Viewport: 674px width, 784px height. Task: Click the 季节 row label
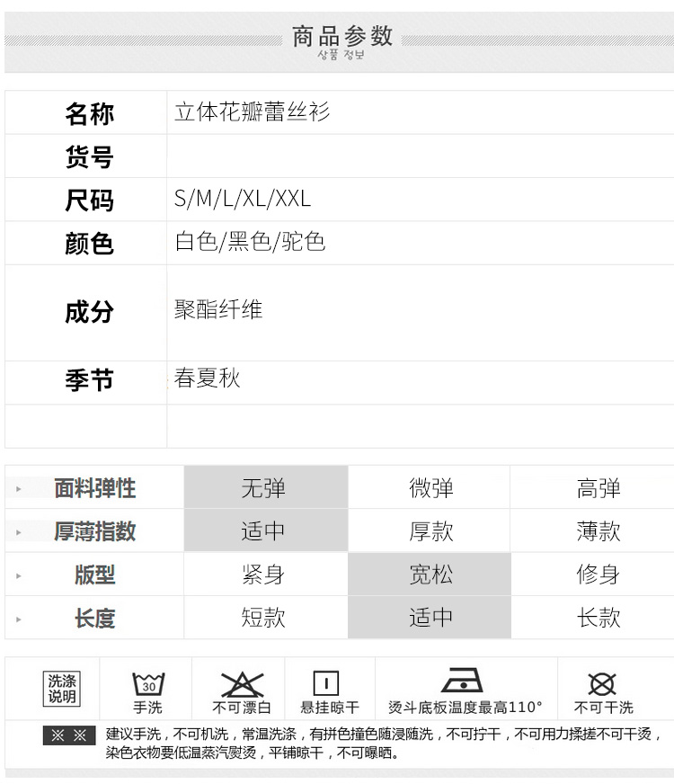click(x=90, y=380)
